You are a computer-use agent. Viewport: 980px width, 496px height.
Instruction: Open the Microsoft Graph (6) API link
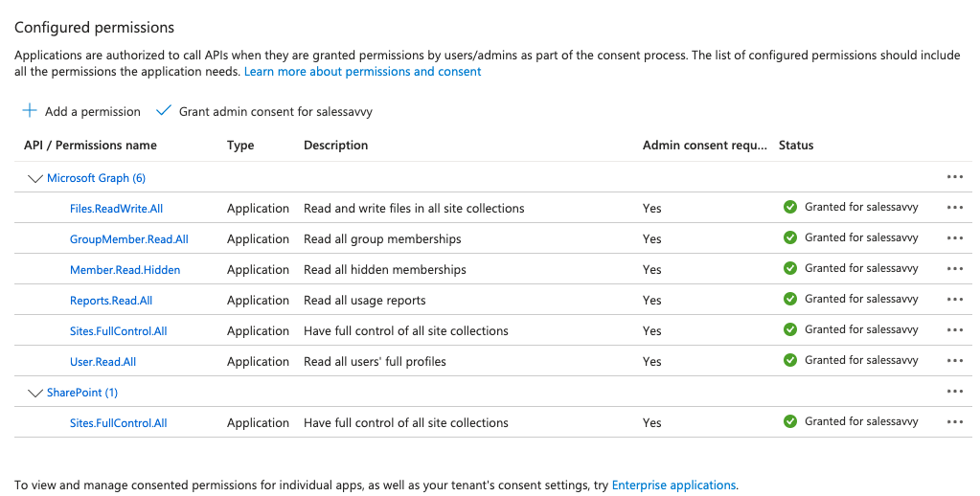tap(96, 178)
